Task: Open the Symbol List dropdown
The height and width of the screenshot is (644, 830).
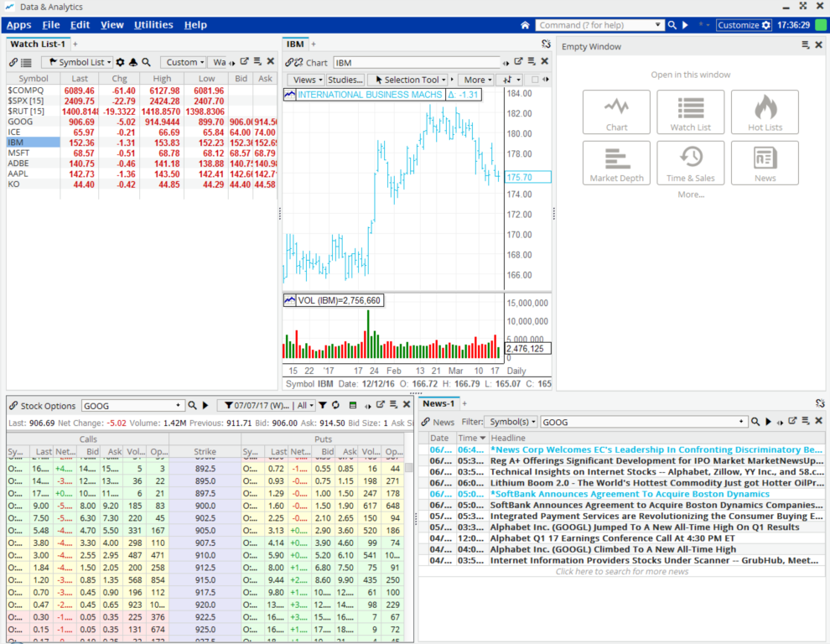Action: click(79, 63)
